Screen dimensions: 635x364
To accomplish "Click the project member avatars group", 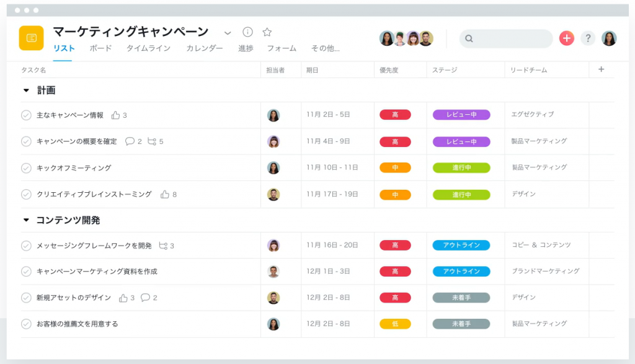I will [406, 38].
